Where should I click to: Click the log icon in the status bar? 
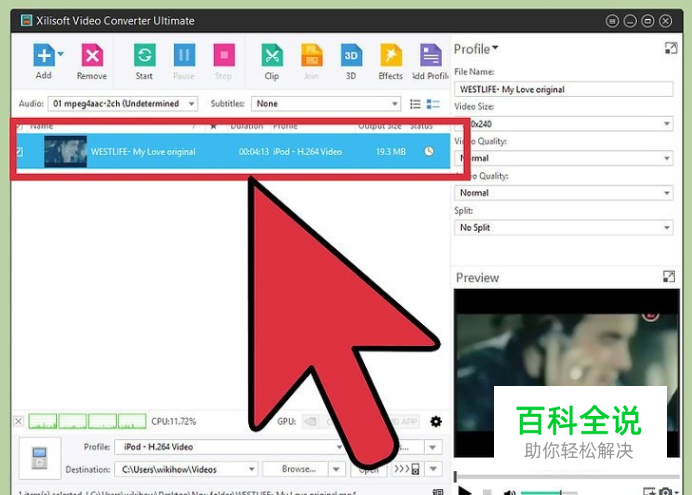(x=438, y=492)
